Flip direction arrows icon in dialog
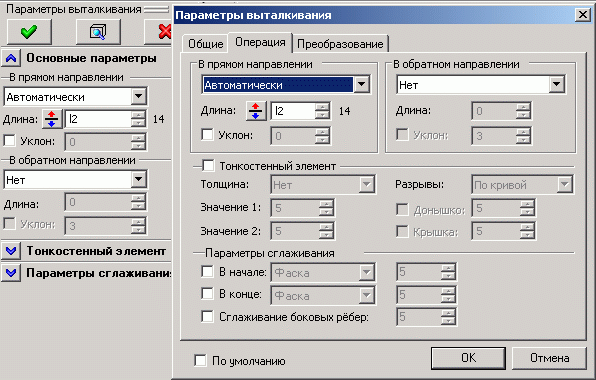The width and height of the screenshot is (596, 380). (x=256, y=111)
